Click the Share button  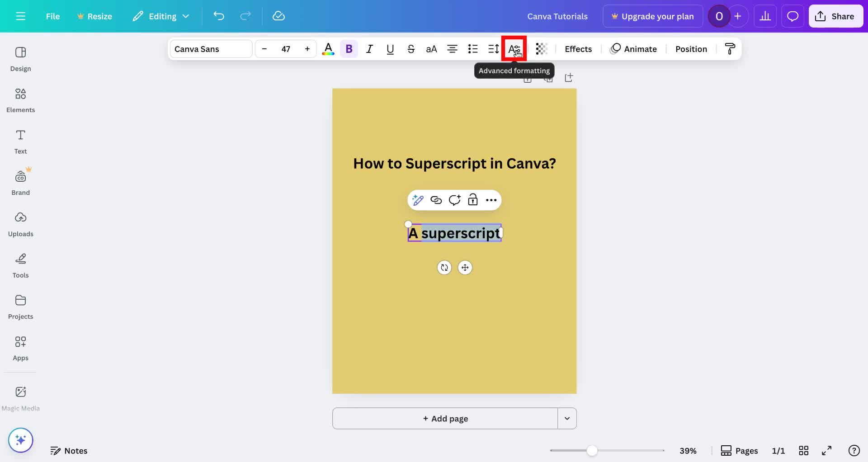click(835, 16)
